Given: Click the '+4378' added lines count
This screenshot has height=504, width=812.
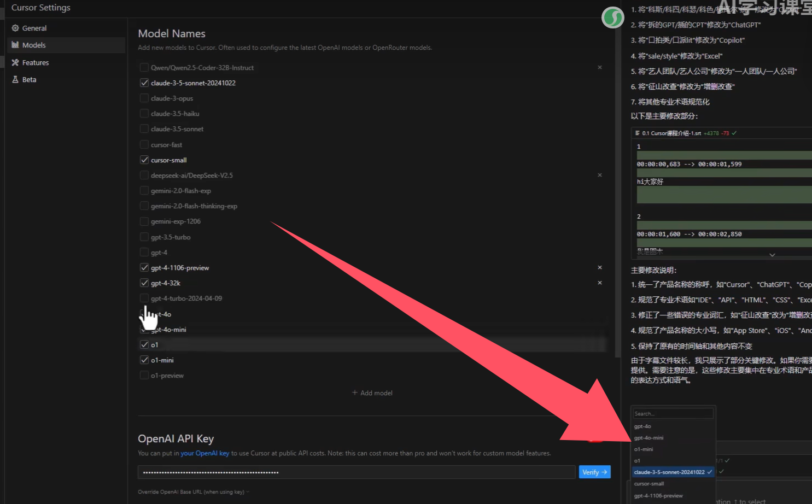Looking at the screenshot, I should [x=711, y=133].
